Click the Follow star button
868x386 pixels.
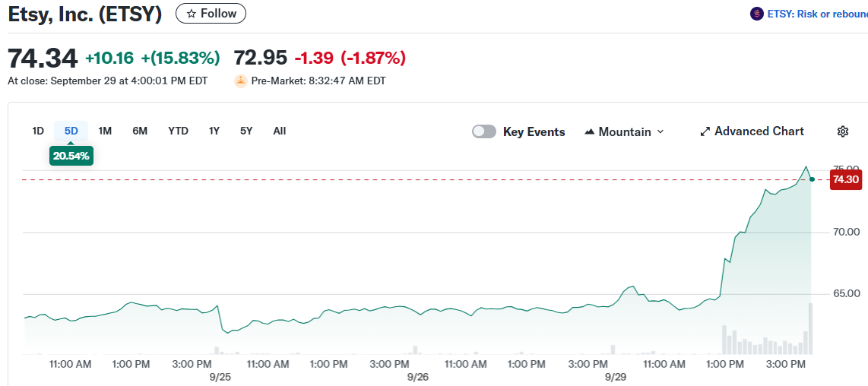pos(211,13)
